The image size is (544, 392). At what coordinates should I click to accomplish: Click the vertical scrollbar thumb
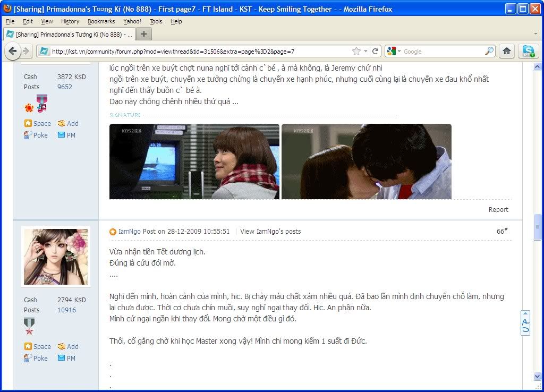coord(537,227)
